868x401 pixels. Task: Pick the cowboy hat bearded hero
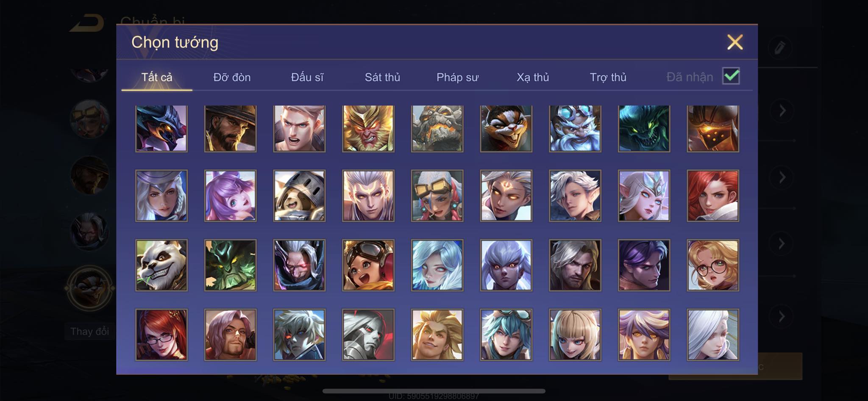pyautogui.click(x=231, y=129)
